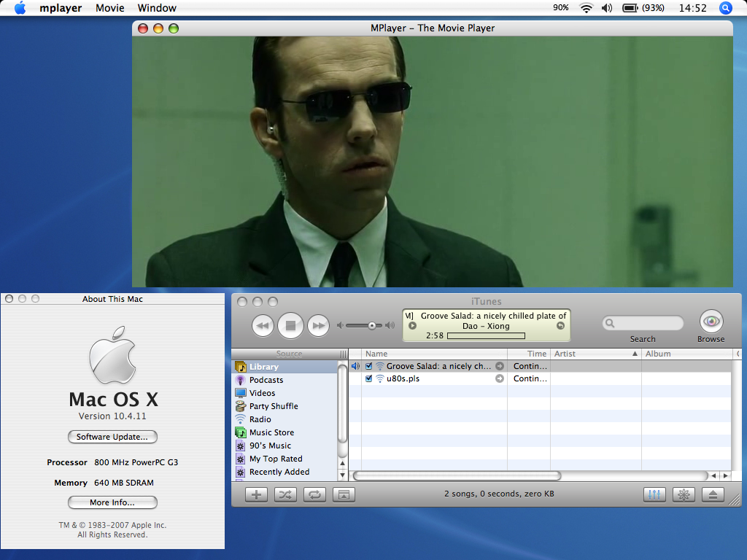Click the iTunes status text '2 songs, 0 seconds, zero KB'

(x=499, y=494)
